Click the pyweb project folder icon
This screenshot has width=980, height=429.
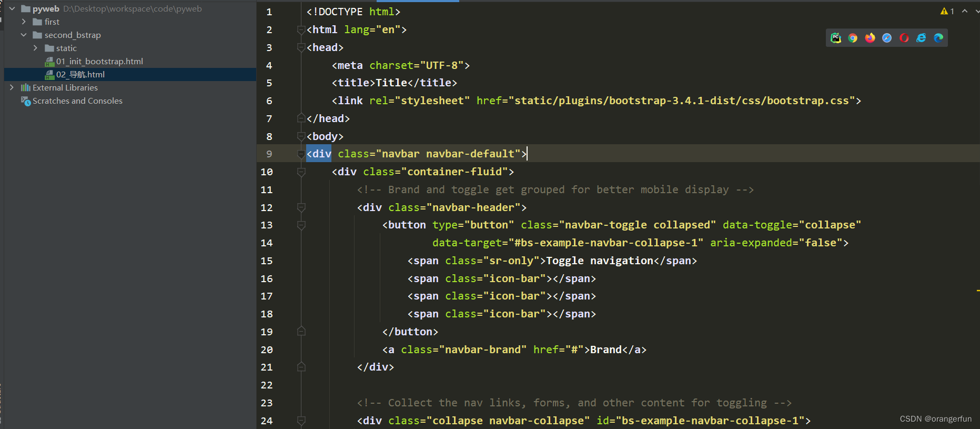coord(25,8)
